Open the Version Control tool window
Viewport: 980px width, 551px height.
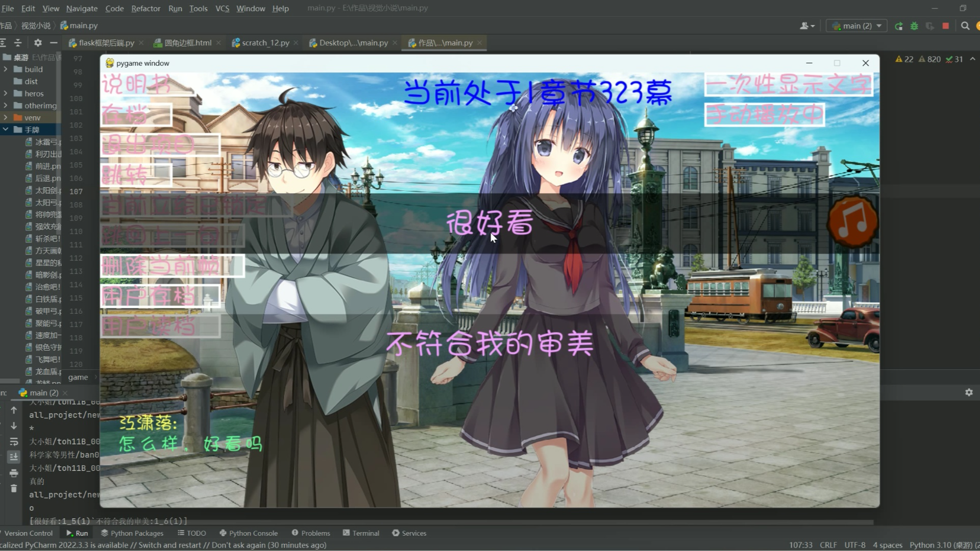28,533
